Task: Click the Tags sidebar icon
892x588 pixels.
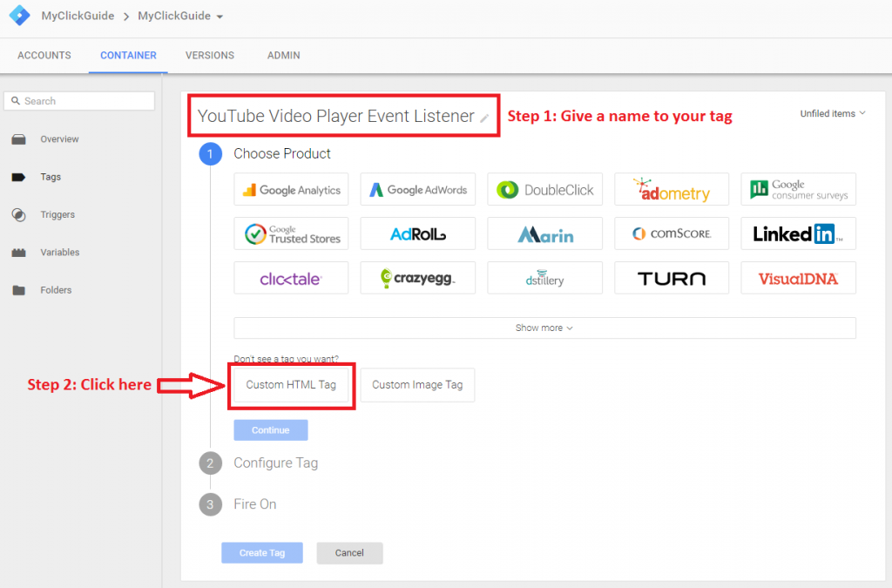Action: (19, 177)
